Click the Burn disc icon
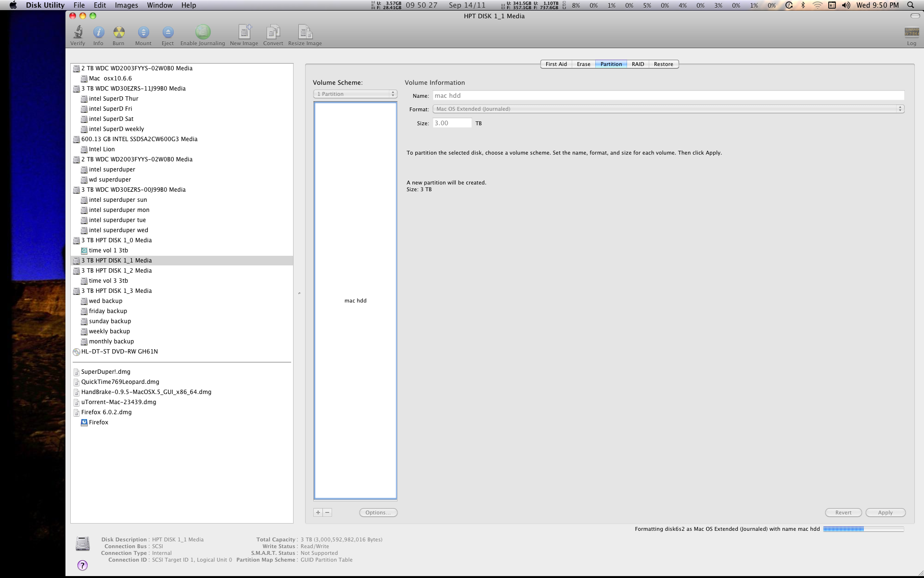This screenshot has height=578, width=924. coord(118,33)
